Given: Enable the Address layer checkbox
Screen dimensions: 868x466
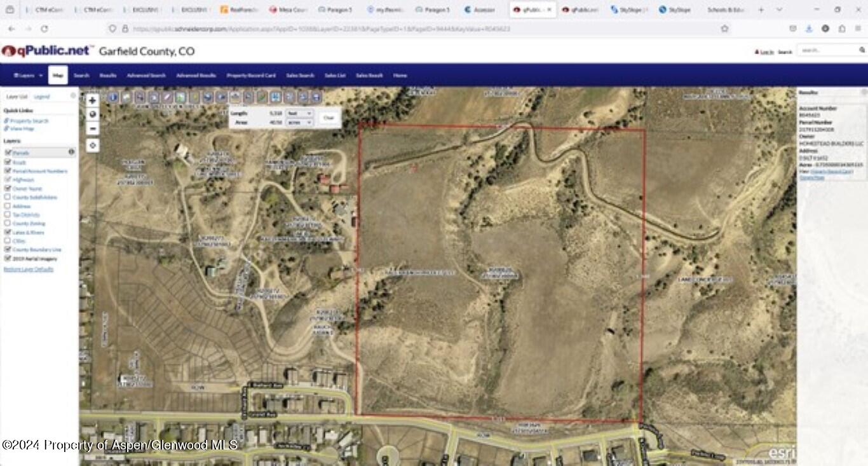Looking at the screenshot, I should 8,206.
